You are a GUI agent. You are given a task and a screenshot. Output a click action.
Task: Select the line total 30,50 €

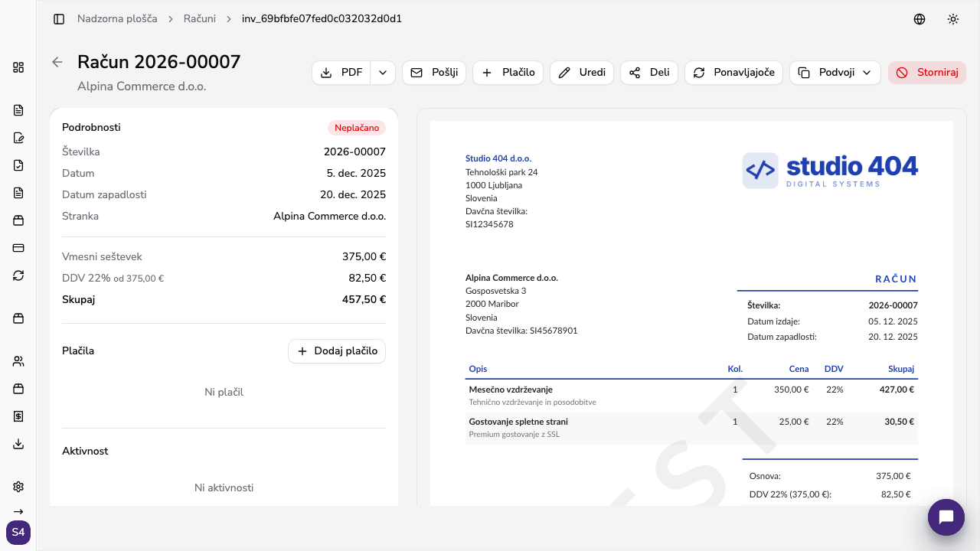[x=899, y=422]
